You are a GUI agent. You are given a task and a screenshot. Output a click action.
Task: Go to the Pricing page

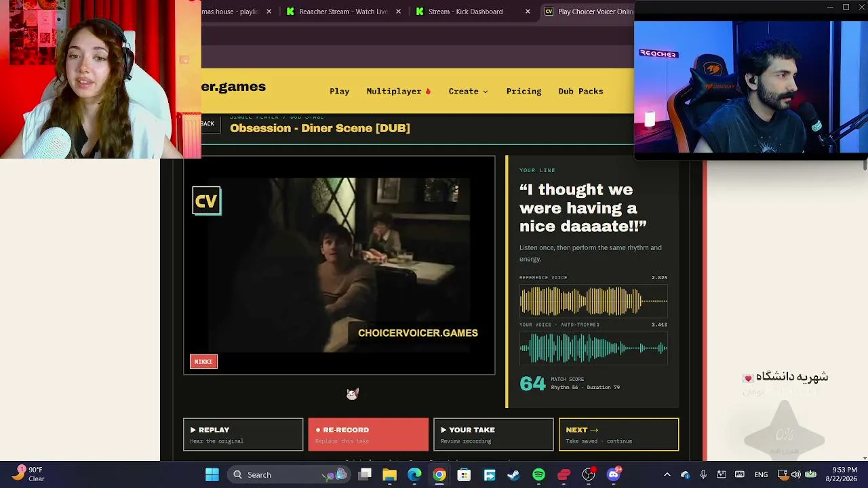click(524, 91)
